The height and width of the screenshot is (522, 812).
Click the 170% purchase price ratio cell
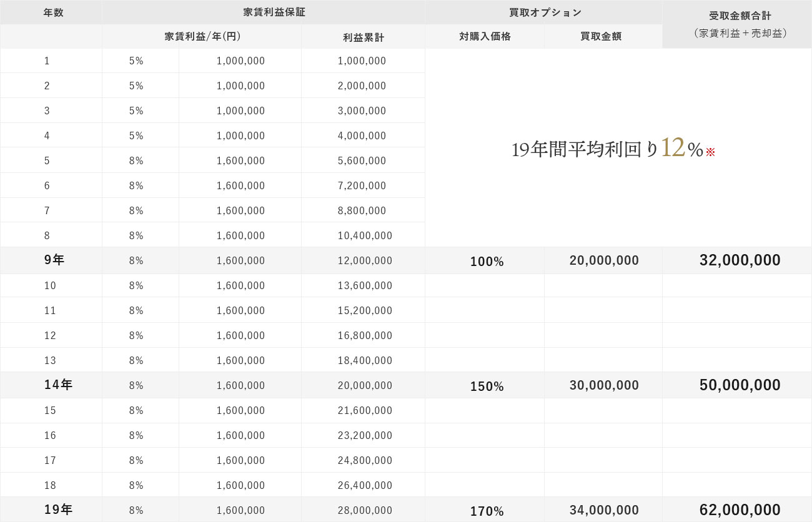tap(487, 512)
